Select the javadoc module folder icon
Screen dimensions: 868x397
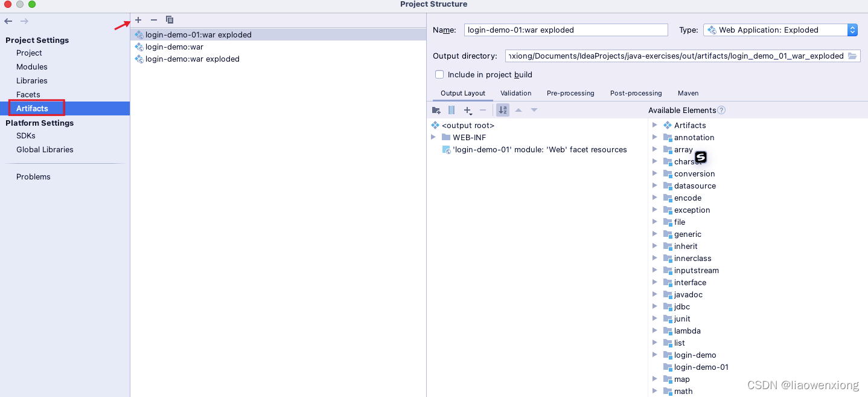[668, 294]
